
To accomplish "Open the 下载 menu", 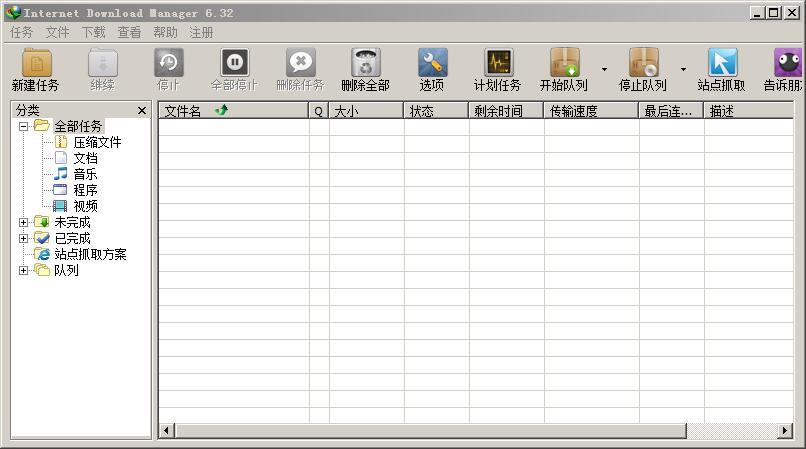I will (x=94, y=32).
